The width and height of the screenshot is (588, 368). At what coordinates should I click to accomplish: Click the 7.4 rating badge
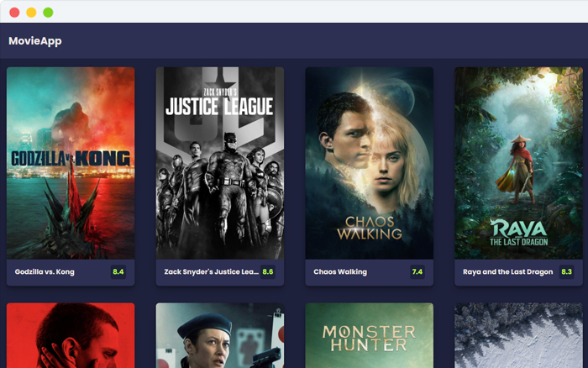tap(417, 272)
